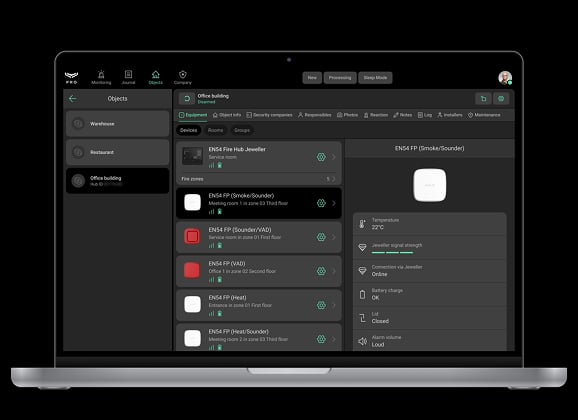
Task: Expand the Fire zones row chevron
Action: [x=334, y=179]
